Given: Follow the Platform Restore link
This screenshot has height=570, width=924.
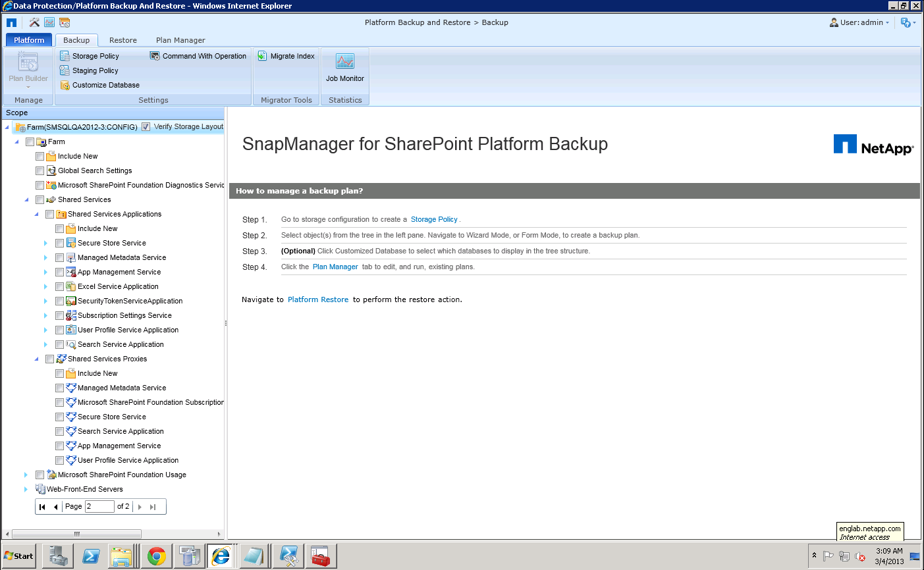Looking at the screenshot, I should (x=318, y=299).
